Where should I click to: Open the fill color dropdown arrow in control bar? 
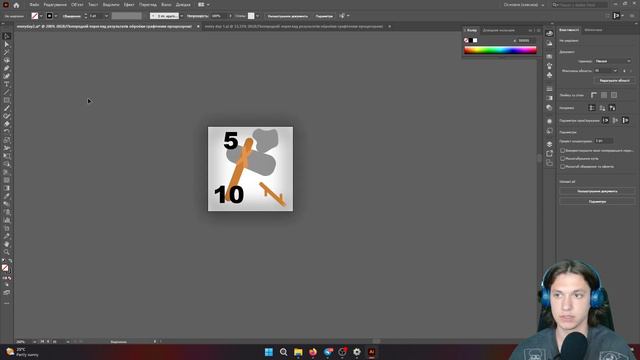point(41,16)
